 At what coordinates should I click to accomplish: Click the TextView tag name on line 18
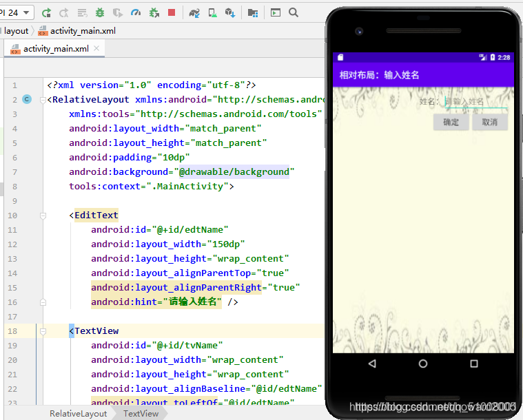(x=96, y=331)
